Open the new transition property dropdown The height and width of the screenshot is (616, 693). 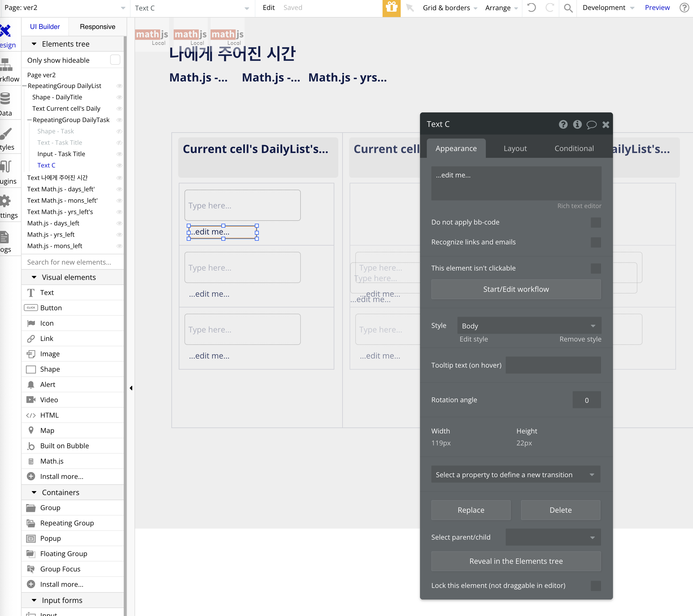click(515, 475)
